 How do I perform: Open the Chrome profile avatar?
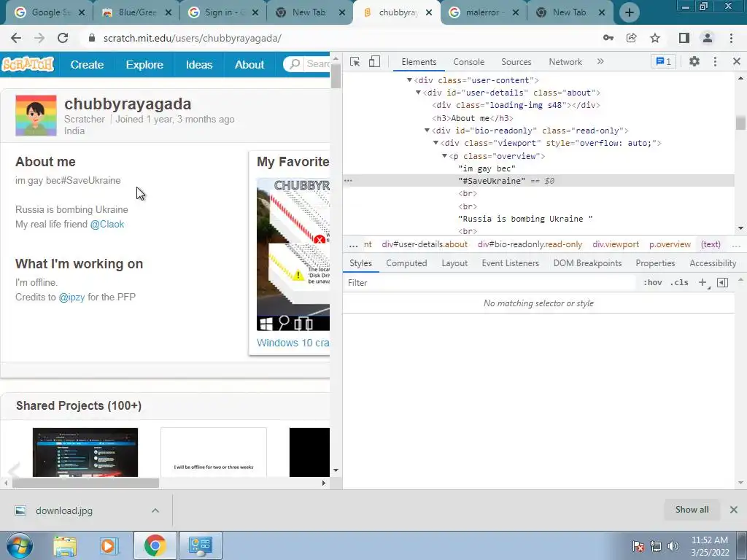[x=708, y=38]
